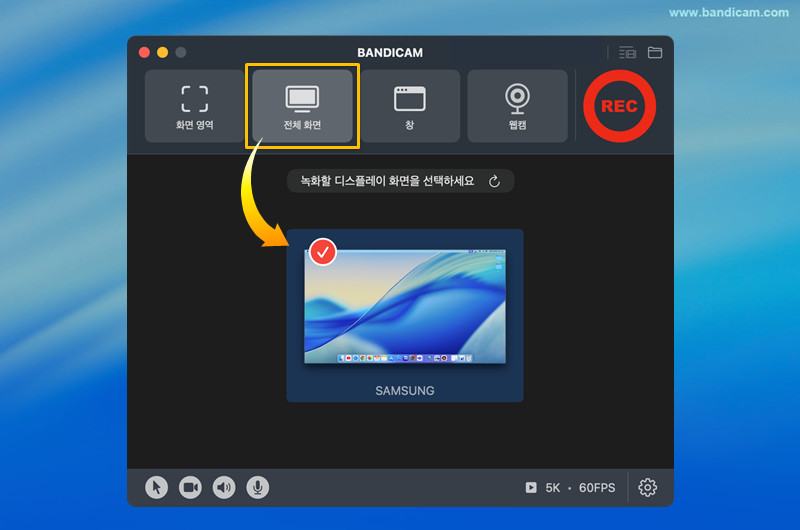The width and height of the screenshot is (800, 530).
Task: Toggle microphone recording
Action: [258, 487]
